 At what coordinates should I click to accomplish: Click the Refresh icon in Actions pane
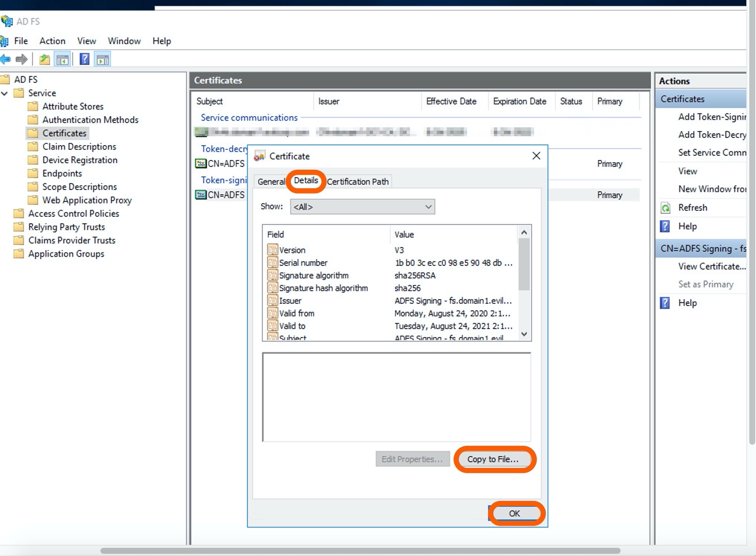point(665,208)
